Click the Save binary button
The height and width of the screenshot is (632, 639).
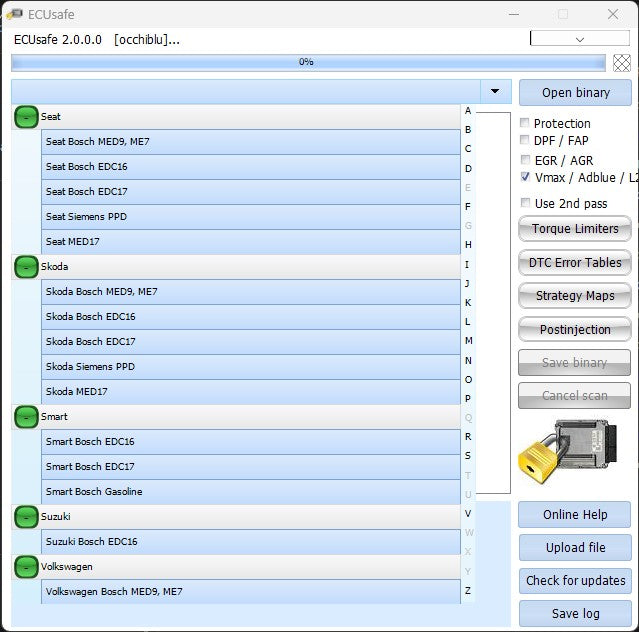574,362
